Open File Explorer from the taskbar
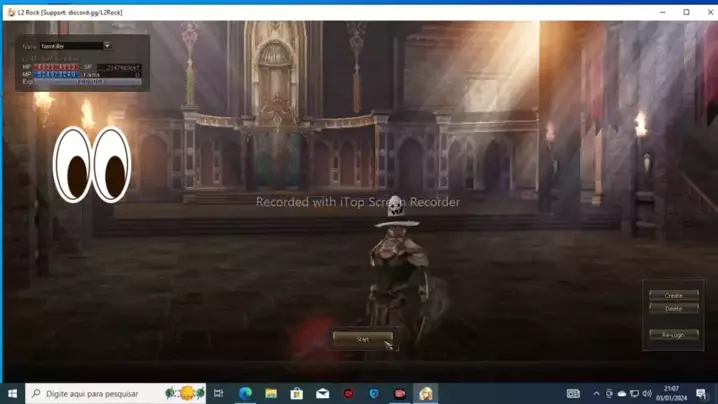This screenshot has height=404, width=718. [271, 394]
